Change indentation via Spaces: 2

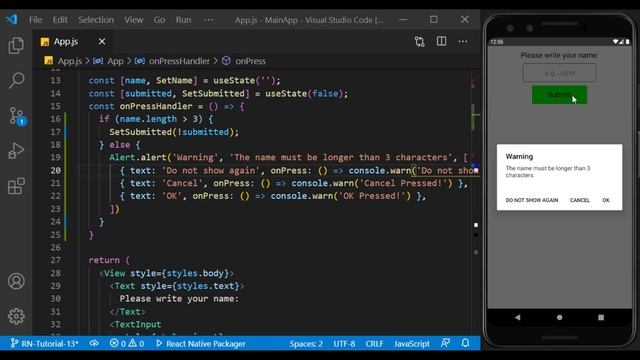(306, 344)
